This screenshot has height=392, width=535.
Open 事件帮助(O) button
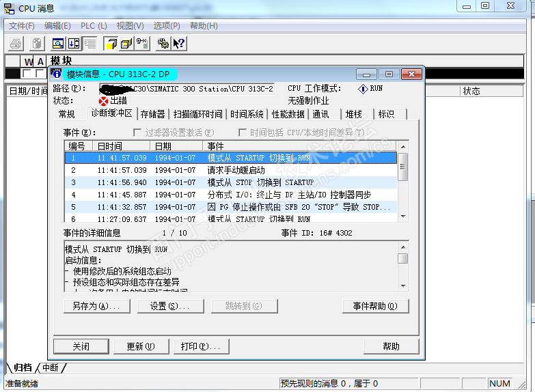pos(375,306)
